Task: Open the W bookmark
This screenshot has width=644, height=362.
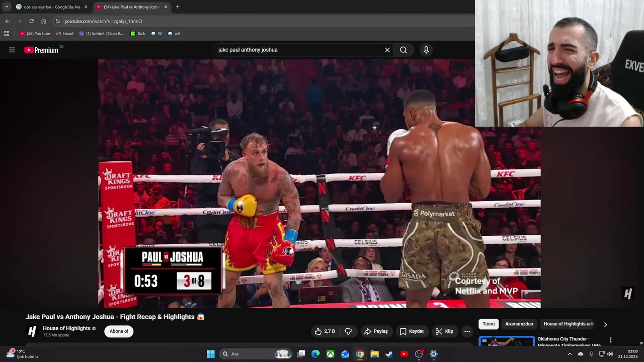Action: [x=156, y=34]
